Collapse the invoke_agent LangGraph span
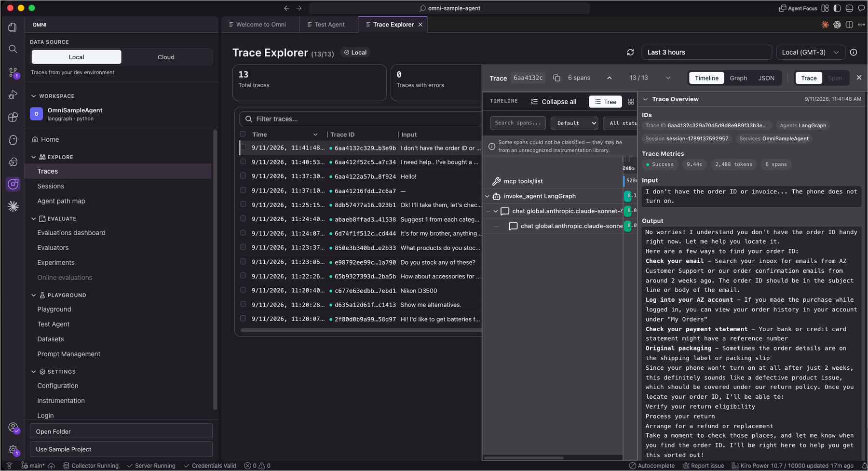 point(487,196)
